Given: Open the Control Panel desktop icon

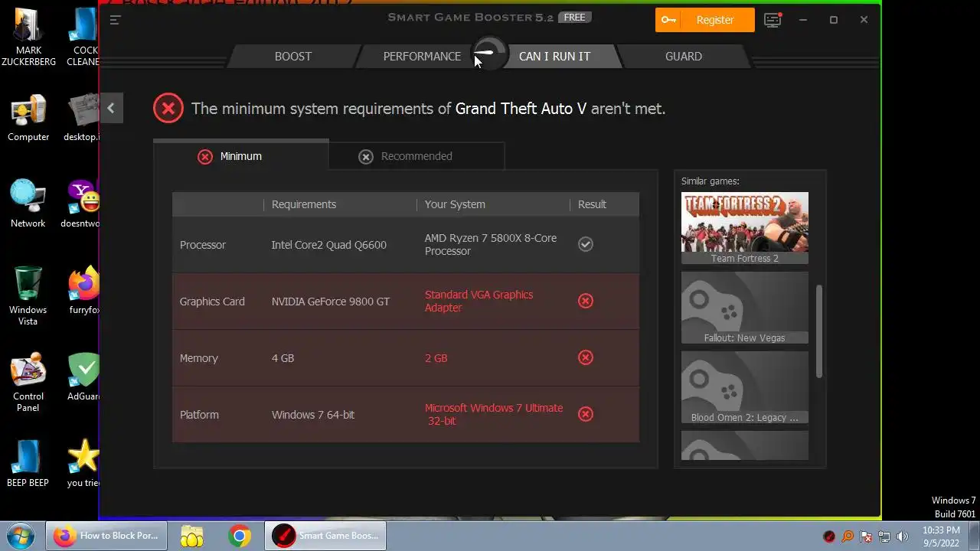Looking at the screenshot, I should [x=28, y=382].
